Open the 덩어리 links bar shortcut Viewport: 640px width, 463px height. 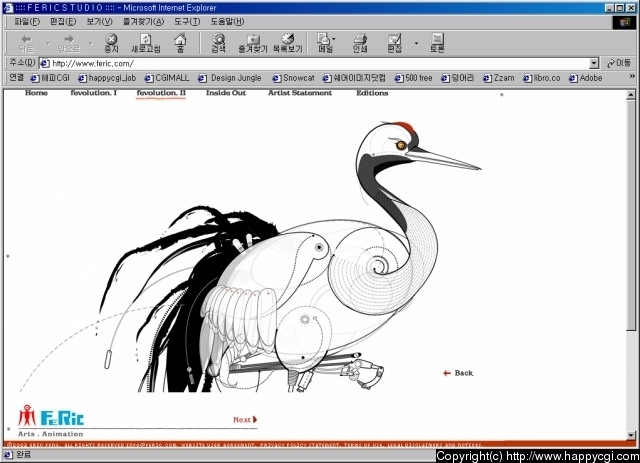457,78
